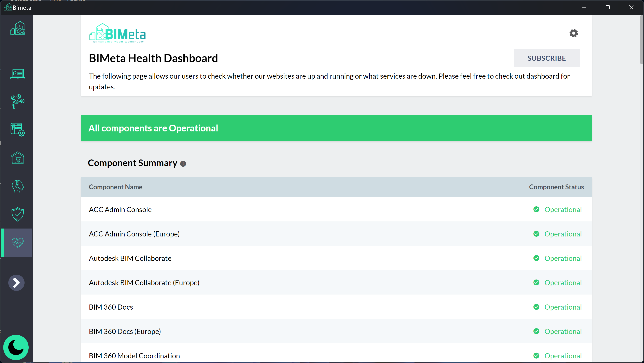This screenshot has width=644, height=363.
Task: Maximize the Bimeta window
Action: [x=608, y=7]
